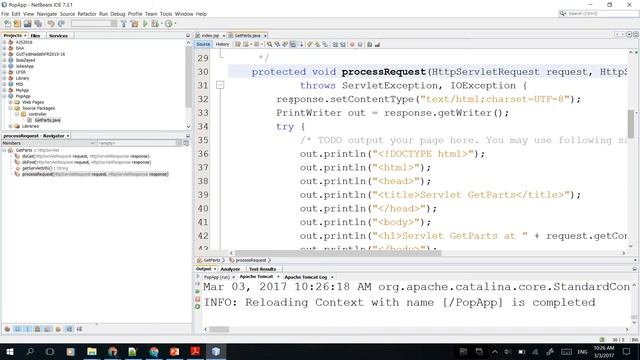The width and height of the screenshot is (640, 360).
Task: Open Chrome from the taskbar
Action: point(154,351)
